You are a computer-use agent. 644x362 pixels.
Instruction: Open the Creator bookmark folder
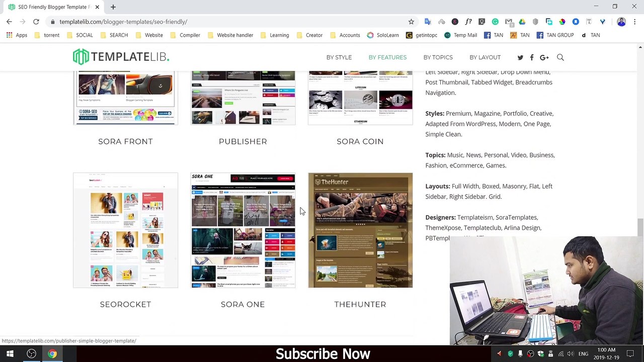click(x=309, y=35)
